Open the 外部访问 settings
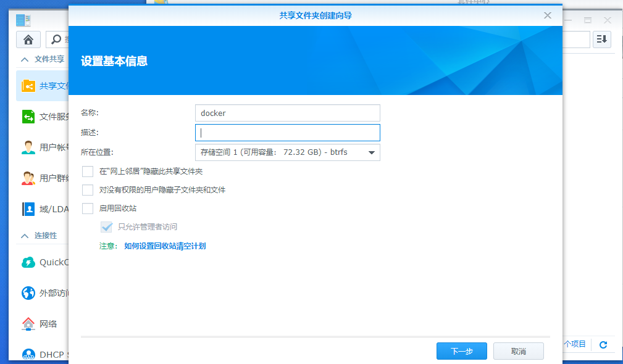Screen dimensions: 623x364 coord(28,293)
